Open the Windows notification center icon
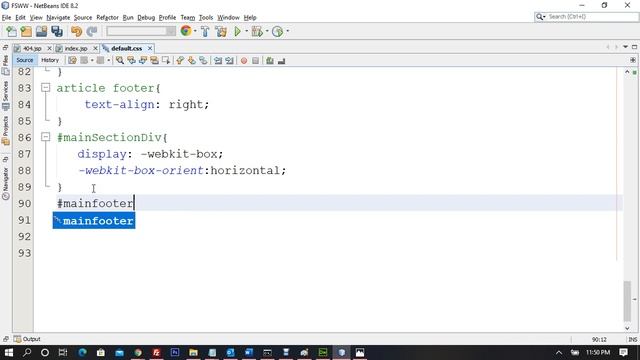The width and height of the screenshot is (640, 360). coord(623,352)
